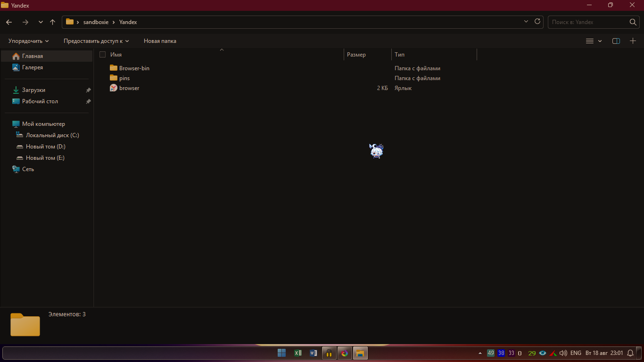Create a folder with Новая папка

[x=160, y=41]
